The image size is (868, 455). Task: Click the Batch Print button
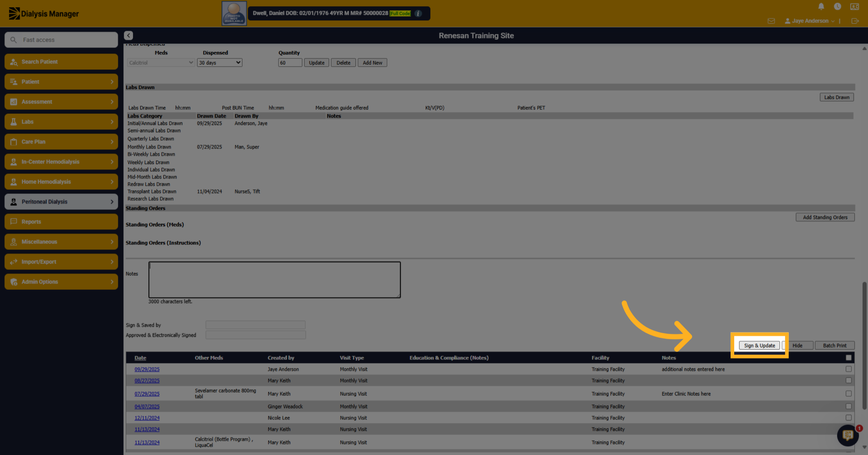pyautogui.click(x=834, y=346)
